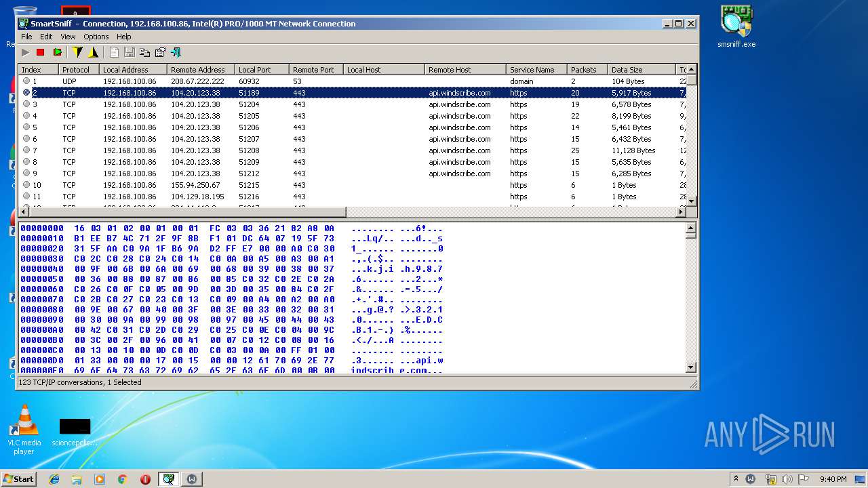Click the Start button
This screenshot has width=868, height=488.
coord(19,479)
